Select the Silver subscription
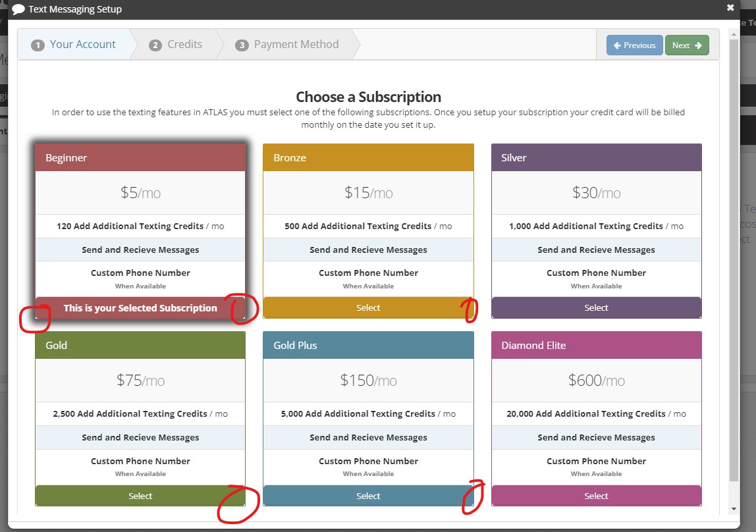 (596, 307)
